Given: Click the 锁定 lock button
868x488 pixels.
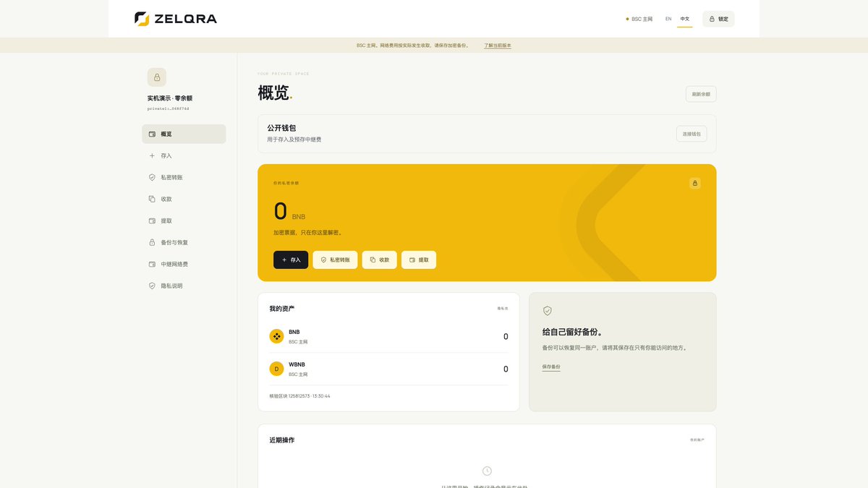Looking at the screenshot, I should pyautogui.click(x=718, y=19).
